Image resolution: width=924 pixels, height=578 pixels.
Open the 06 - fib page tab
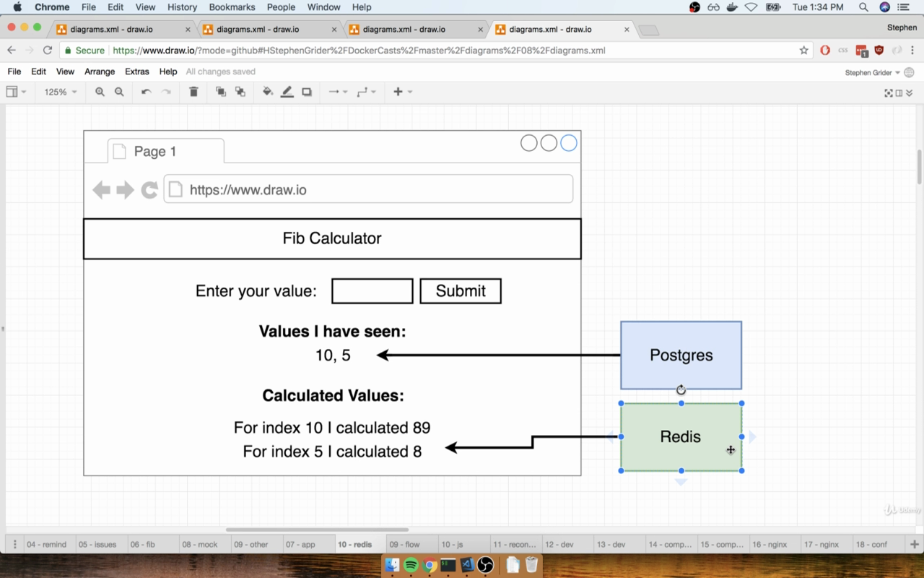pyautogui.click(x=142, y=544)
